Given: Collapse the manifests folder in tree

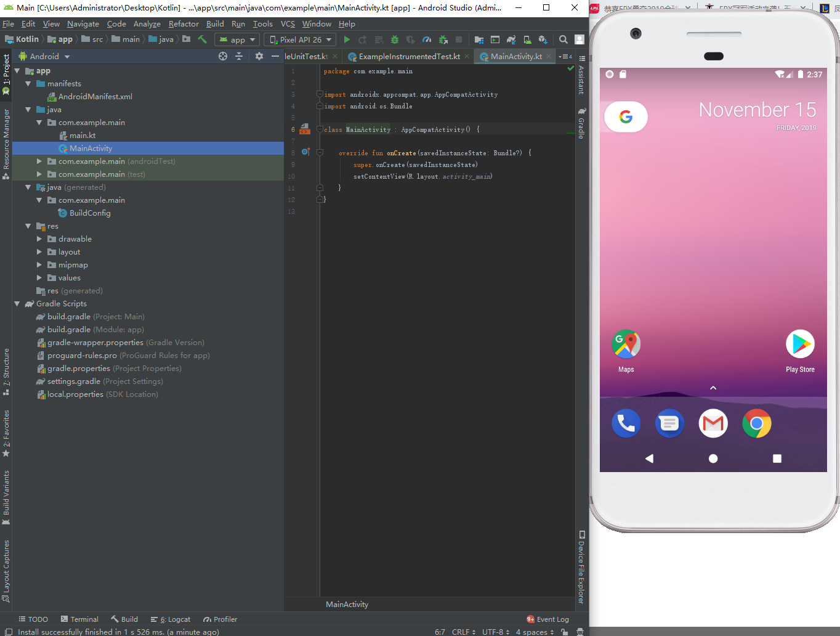Looking at the screenshot, I should coord(28,83).
